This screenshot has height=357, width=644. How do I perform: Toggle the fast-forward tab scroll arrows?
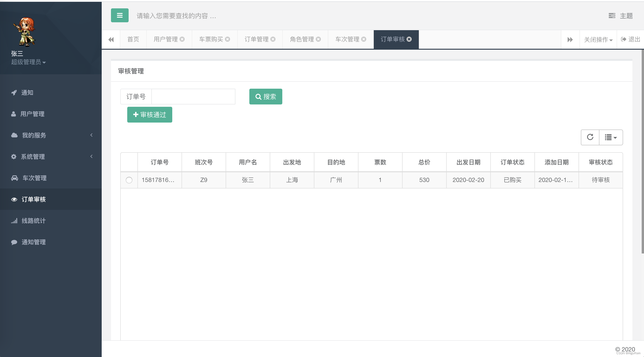click(570, 39)
